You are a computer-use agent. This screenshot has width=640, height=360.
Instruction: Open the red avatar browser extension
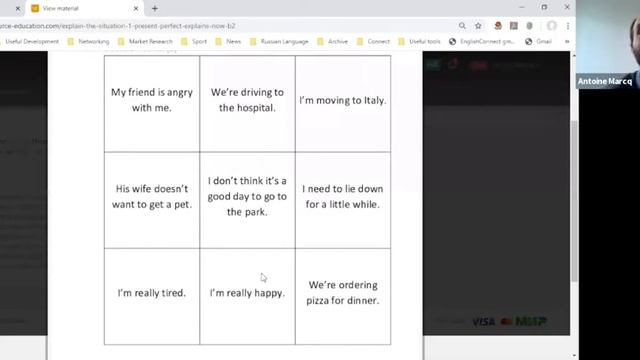(x=498, y=26)
